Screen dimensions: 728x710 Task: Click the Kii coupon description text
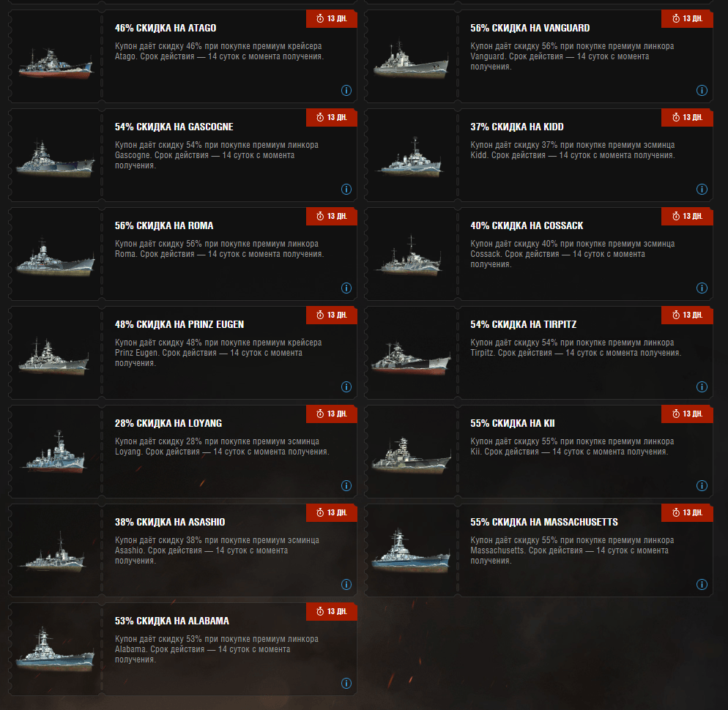coord(571,446)
